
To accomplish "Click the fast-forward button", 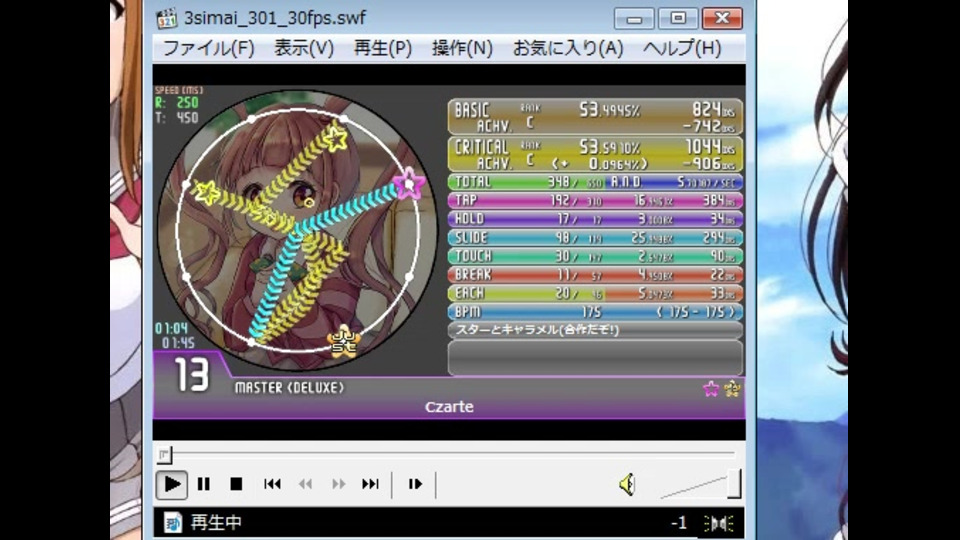I will coord(338,484).
